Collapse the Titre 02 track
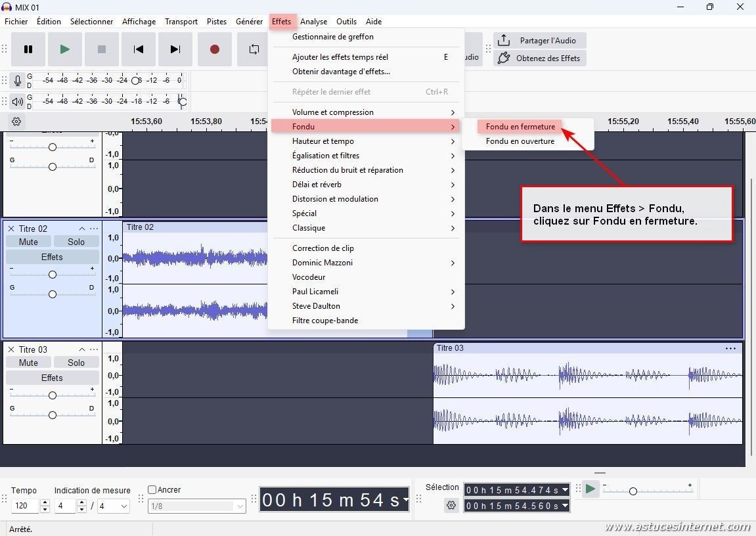 (82, 229)
